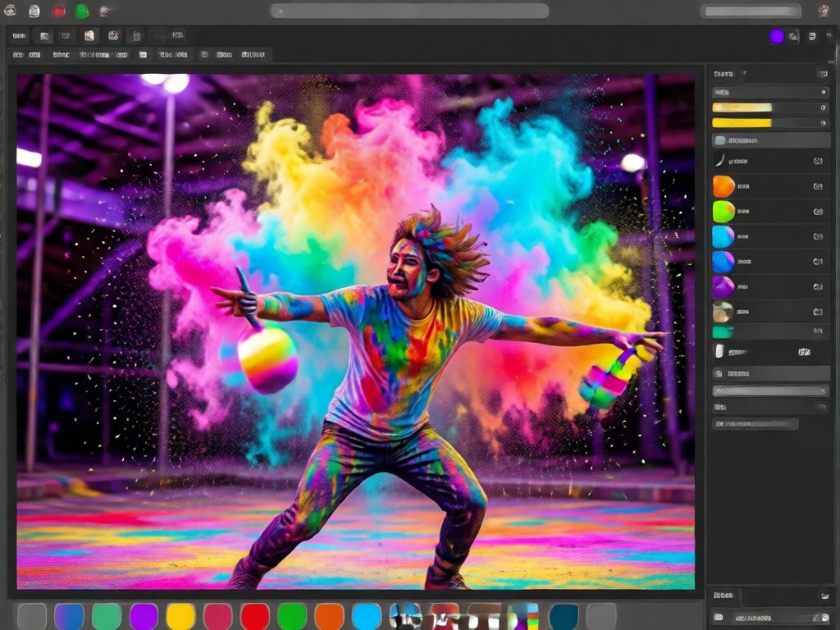Image resolution: width=840 pixels, height=630 pixels.
Task: Pick the yellow swatch in bottom palette
Action: 180,616
